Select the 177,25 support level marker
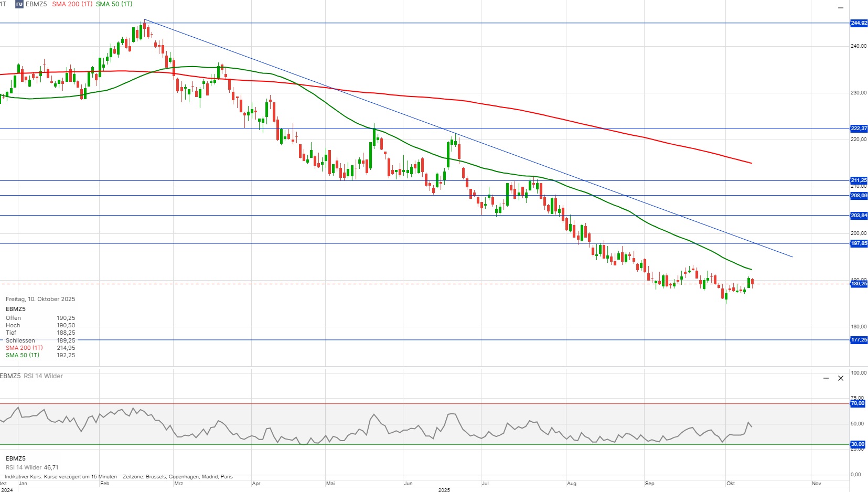 click(x=859, y=340)
